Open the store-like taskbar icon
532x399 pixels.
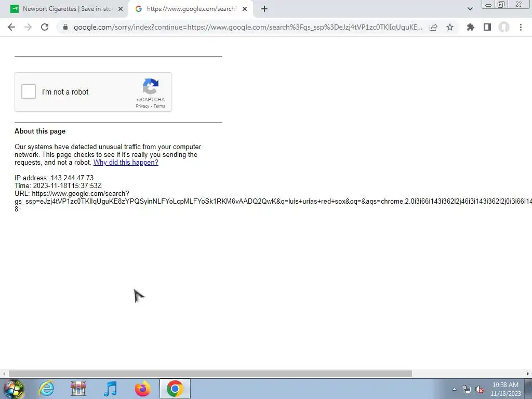pos(78,389)
